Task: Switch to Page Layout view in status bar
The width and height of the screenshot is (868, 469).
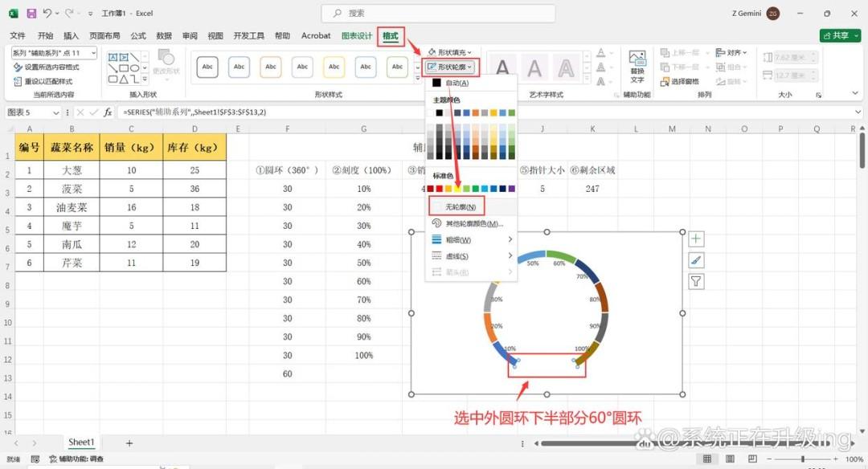Action: click(730, 459)
